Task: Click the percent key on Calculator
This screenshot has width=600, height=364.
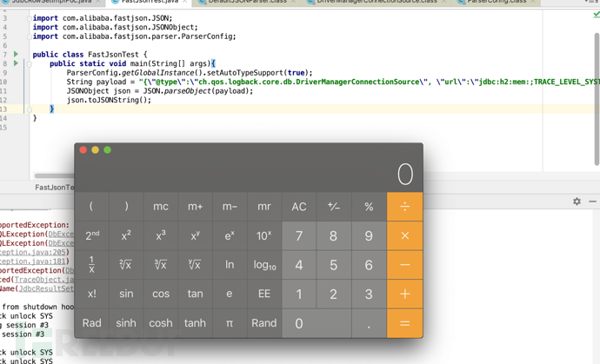Action: [x=369, y=207]
